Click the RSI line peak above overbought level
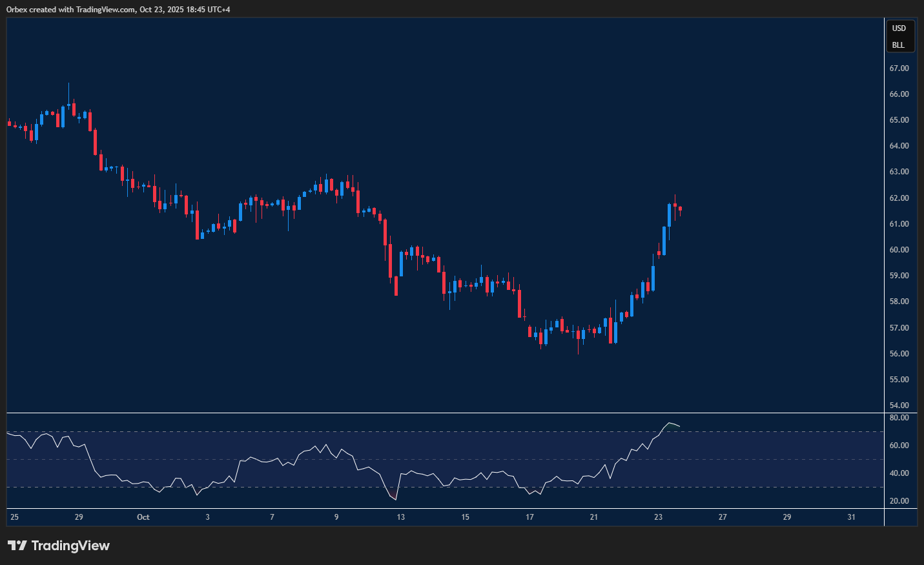This screenshot has height=565, width=924. point(669,423)
